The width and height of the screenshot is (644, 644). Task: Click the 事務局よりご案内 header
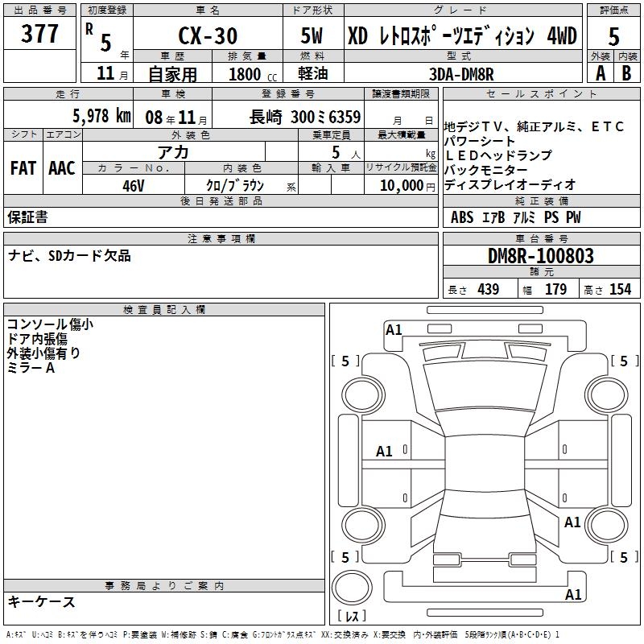[164, 586]
